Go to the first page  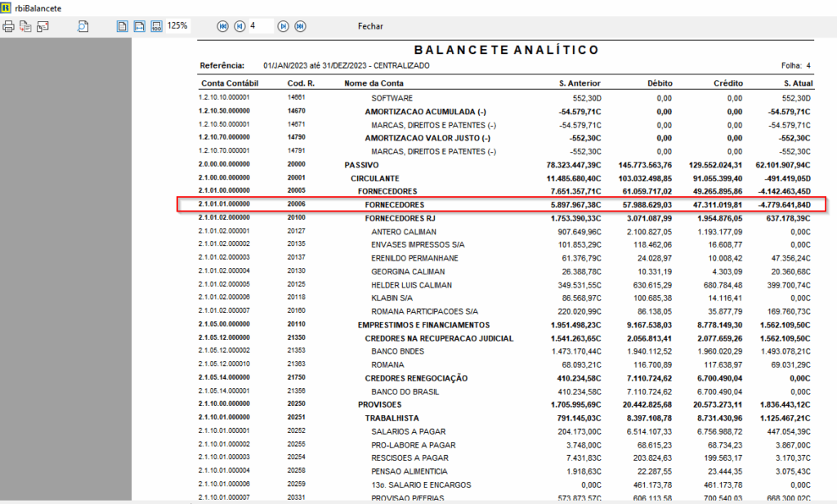pos(222,26)
